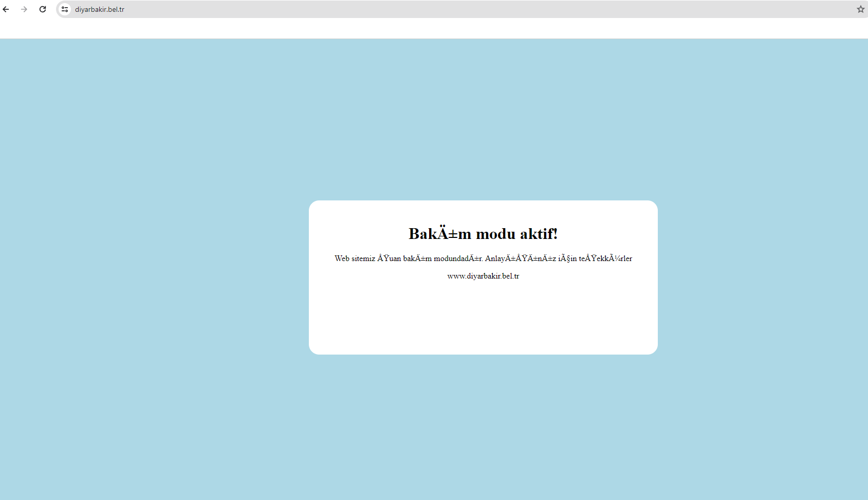Click the "BakÄ±m modu aktif!" heading
Viewport: 868px width, 500px height.
(x=483, y=234)
